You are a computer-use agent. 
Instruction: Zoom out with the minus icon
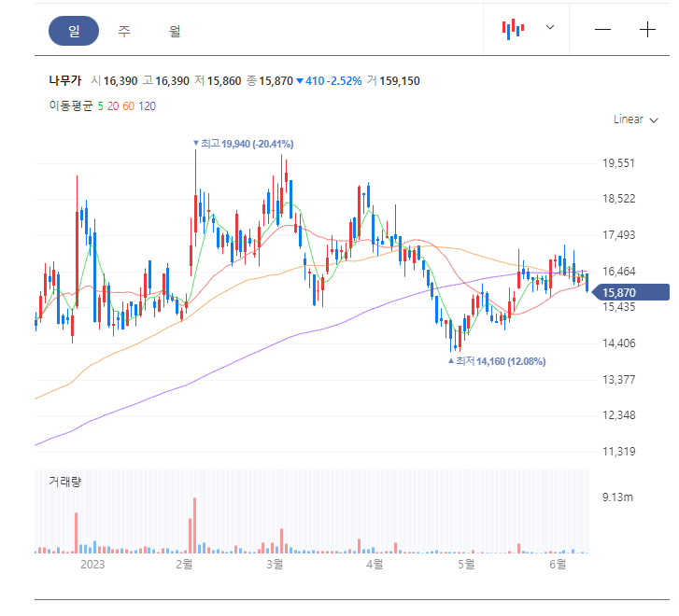[602, 30]
